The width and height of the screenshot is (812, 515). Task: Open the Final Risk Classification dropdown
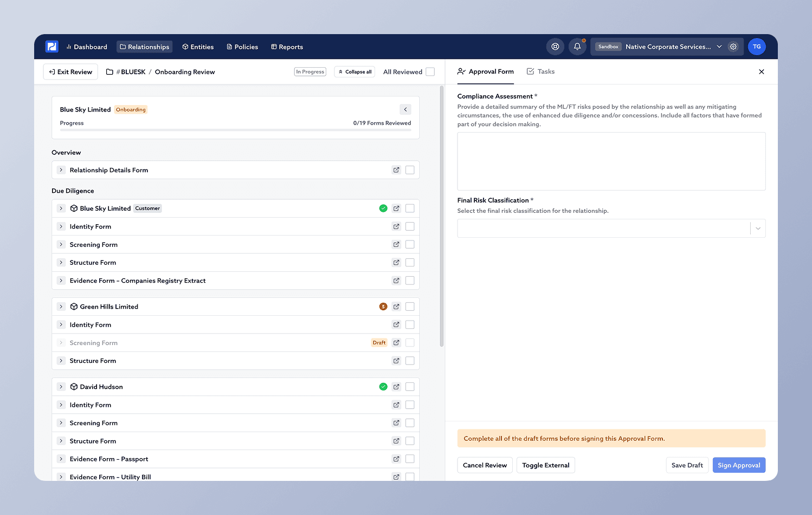click(611, 229)
